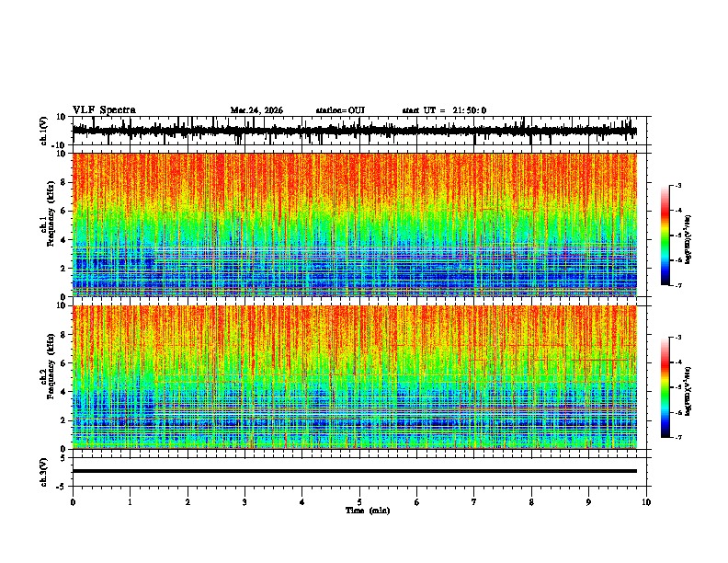The image size is (728, 563).
Task: Click the "10" time axis tick label
Action: [x=646, y=502]
